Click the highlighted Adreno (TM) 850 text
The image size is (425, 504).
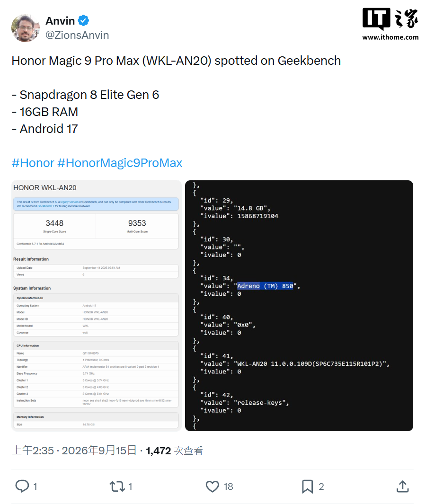coord(265,286)
